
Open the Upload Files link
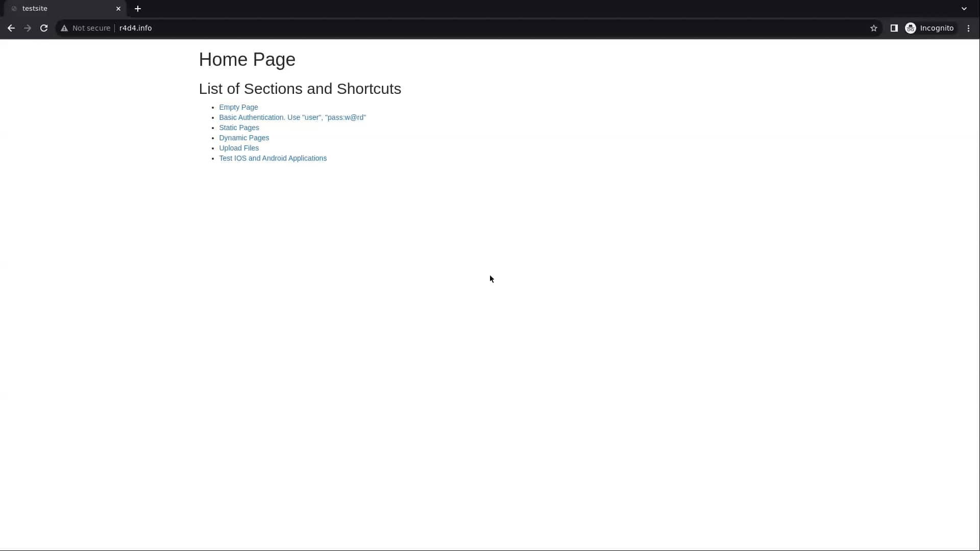pyautogui.click(x=239, y=148)
